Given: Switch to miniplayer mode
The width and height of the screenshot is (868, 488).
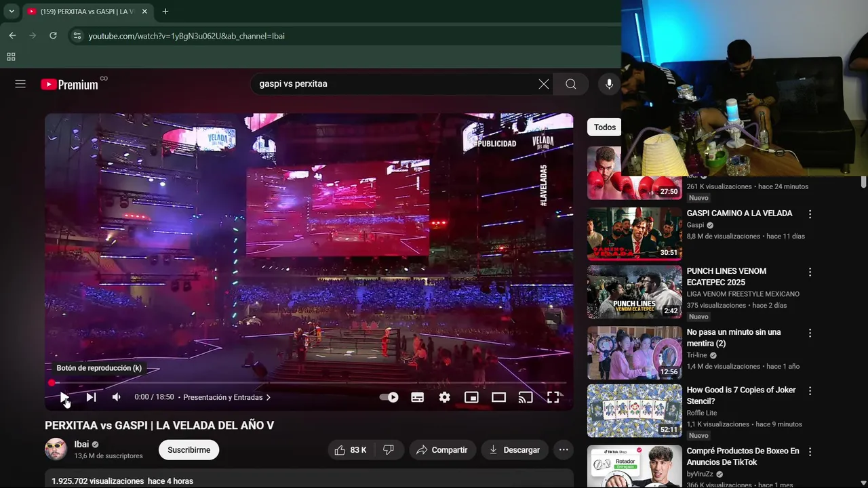Looking at the screenshot, I should pos(471,397).
